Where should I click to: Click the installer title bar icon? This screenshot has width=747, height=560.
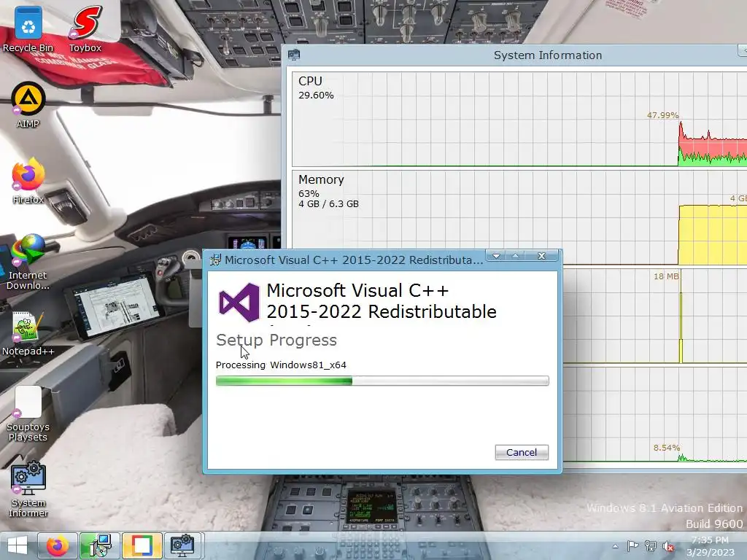click(215, 260)
